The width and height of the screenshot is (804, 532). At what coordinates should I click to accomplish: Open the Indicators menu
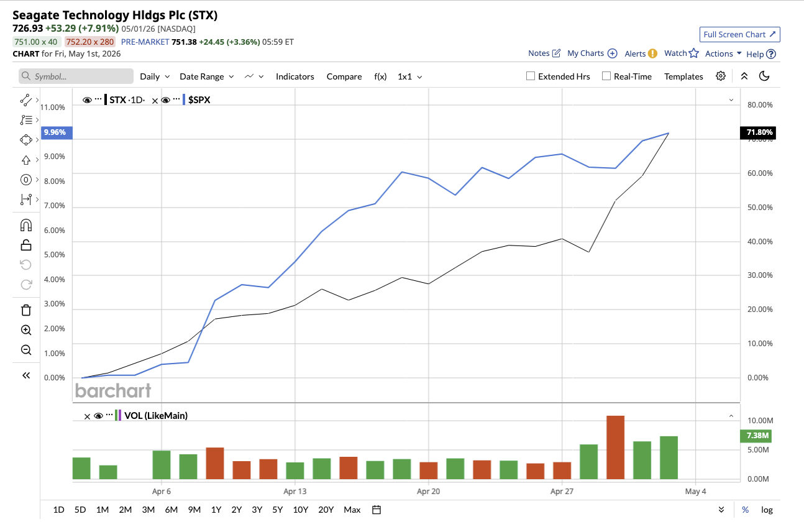pyautogui.click(x=295, y=76)
